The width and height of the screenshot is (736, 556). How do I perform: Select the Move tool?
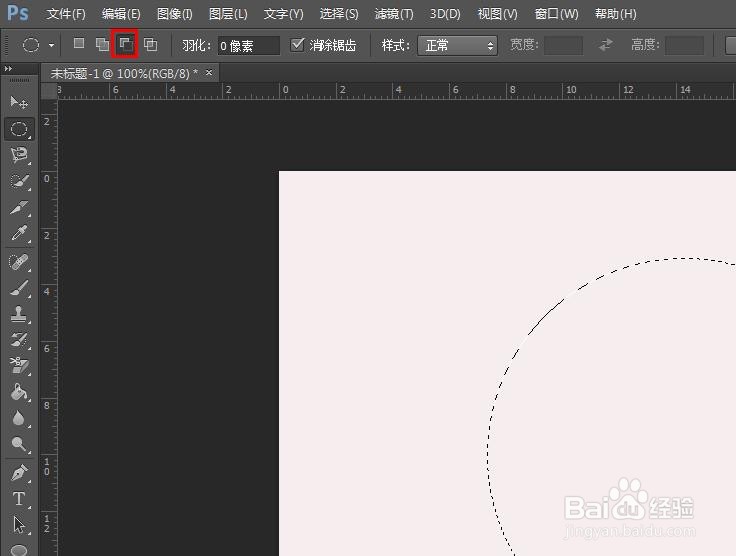click(x=19, y=102)
